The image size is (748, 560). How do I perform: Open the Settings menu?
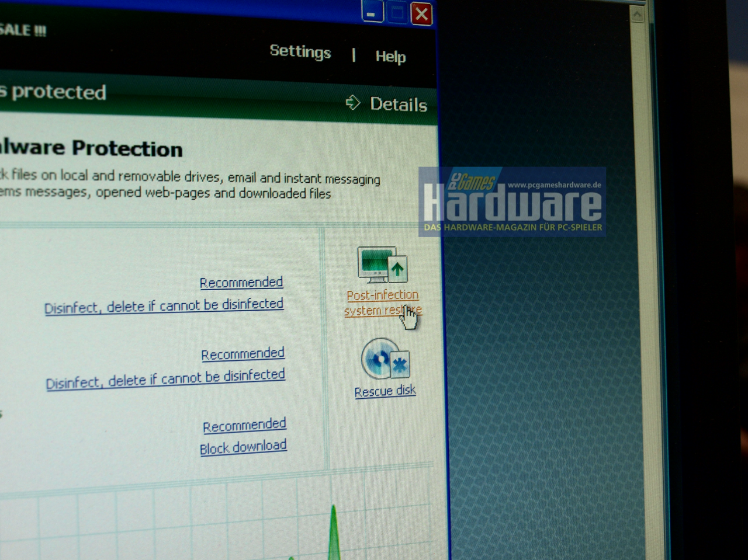[300, 52]
